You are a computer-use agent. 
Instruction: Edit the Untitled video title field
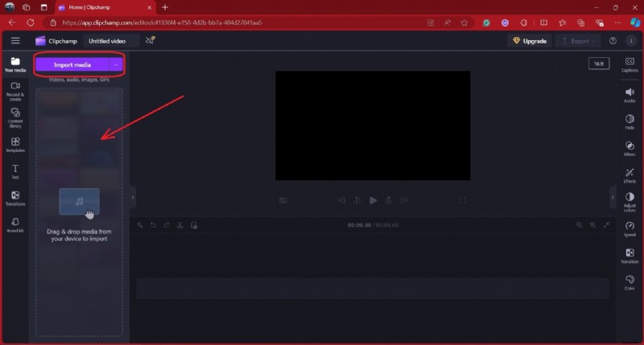111,41
